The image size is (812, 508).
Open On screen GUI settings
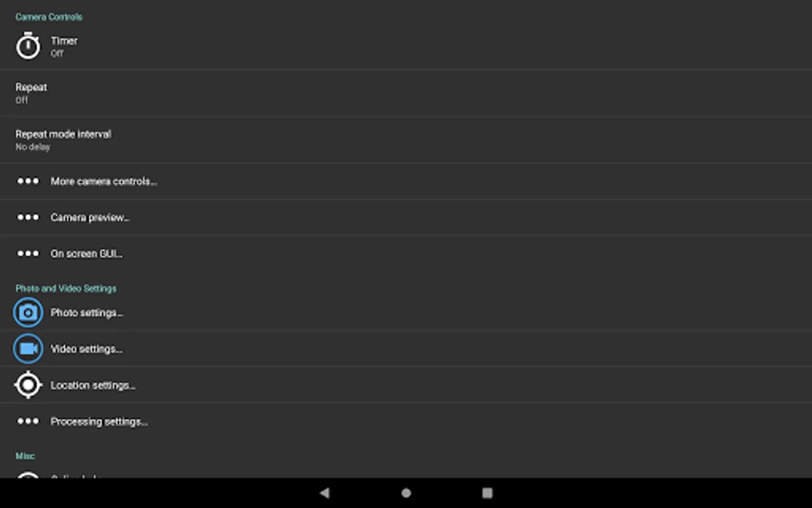[406, 253]
